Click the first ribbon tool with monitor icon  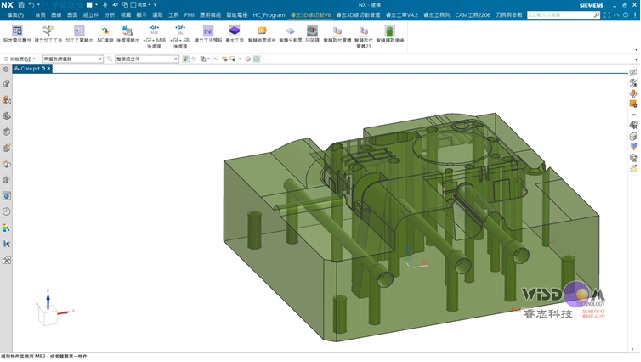tap(17, 34)
